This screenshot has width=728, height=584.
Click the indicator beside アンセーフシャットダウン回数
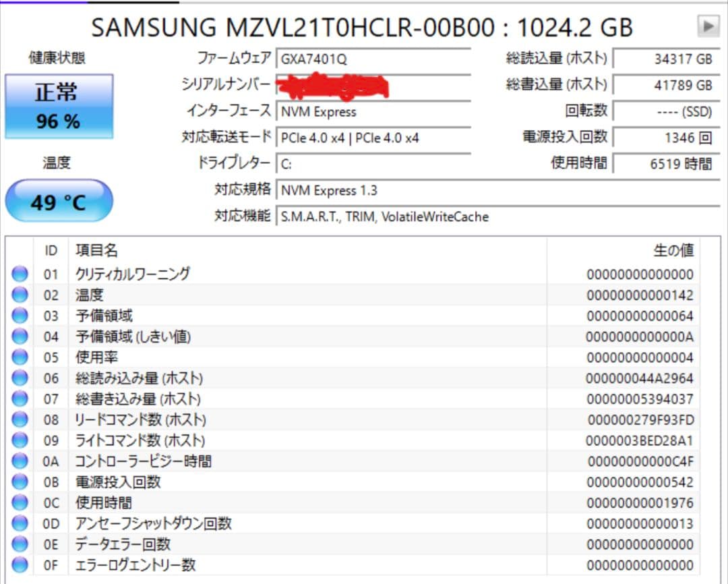[20, 523]
